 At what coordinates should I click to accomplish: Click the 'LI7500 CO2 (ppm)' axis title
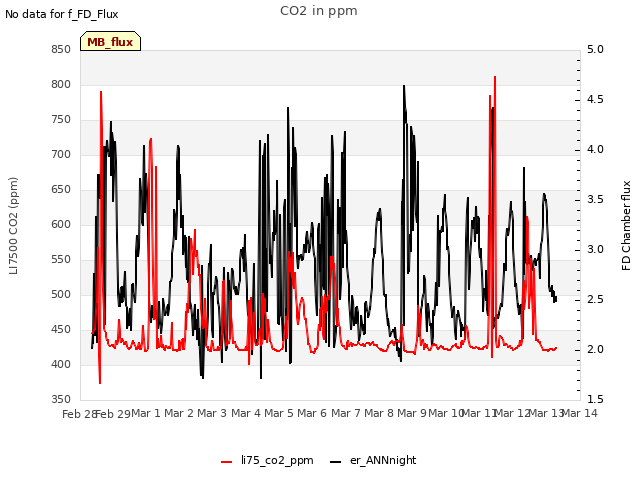point(13,226)
